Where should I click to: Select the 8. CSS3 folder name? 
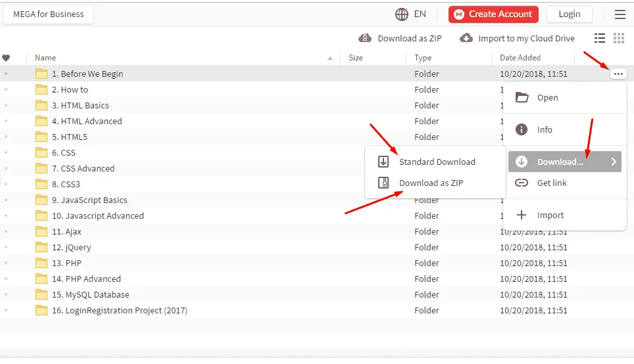point(66,184)
